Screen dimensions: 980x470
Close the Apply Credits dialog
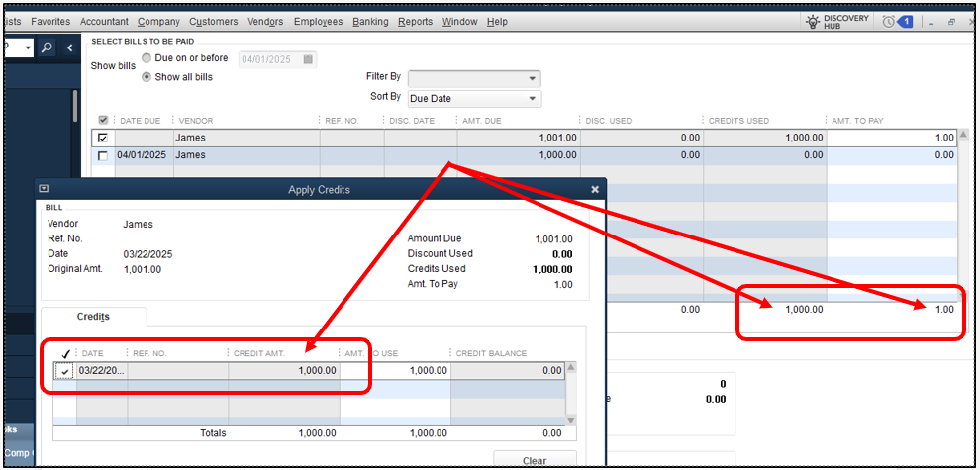[x=594, y=189]
